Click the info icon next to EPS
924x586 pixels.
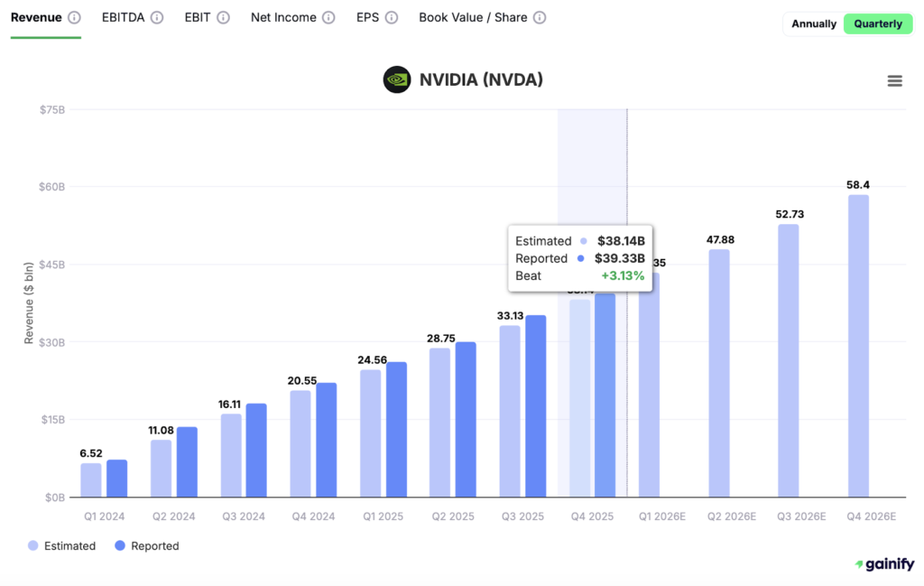coord(392,18)
